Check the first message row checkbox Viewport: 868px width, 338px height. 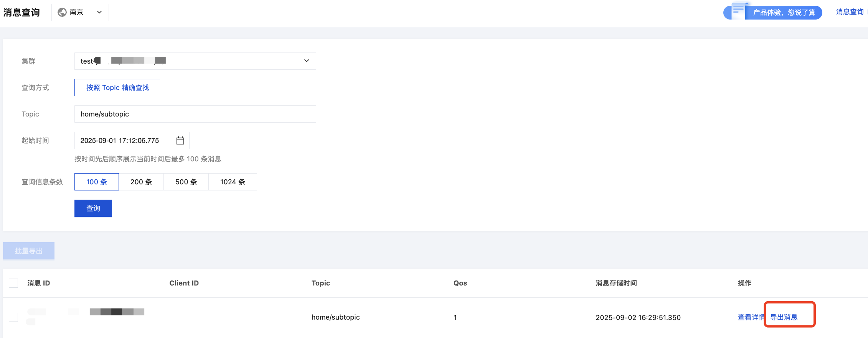click(x=13, y=317)
